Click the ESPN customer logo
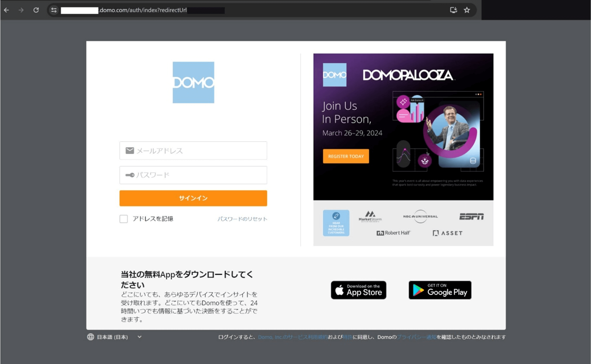 pyautogui.click(x=472, y=216)
